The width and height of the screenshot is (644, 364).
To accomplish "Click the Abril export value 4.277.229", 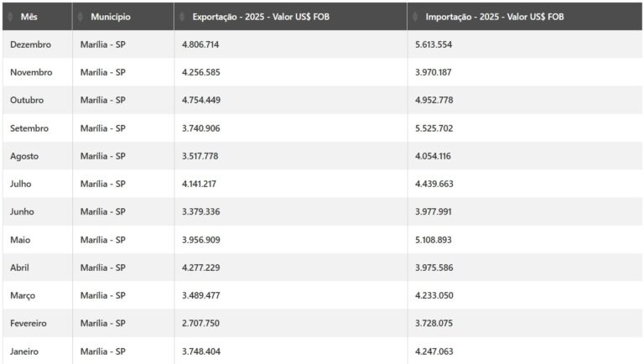I will pos(200,268).
